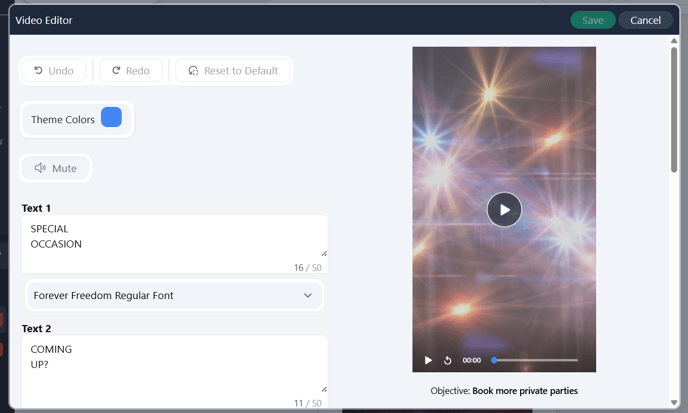The width and height of the screenshot is (688, 413).
Task: Click the 'Text 1' label
Action: [36, 208]
